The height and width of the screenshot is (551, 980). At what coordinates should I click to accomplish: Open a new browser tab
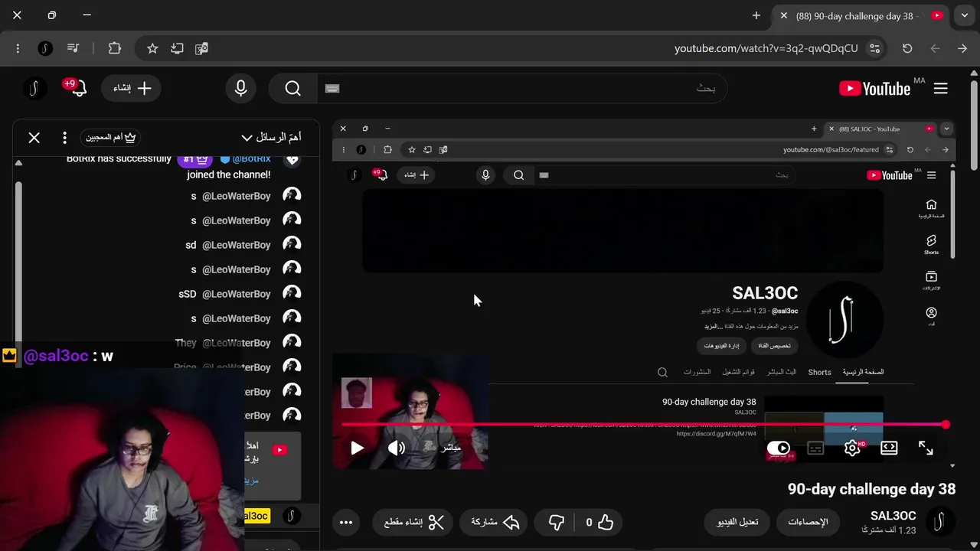pos(756,15)
